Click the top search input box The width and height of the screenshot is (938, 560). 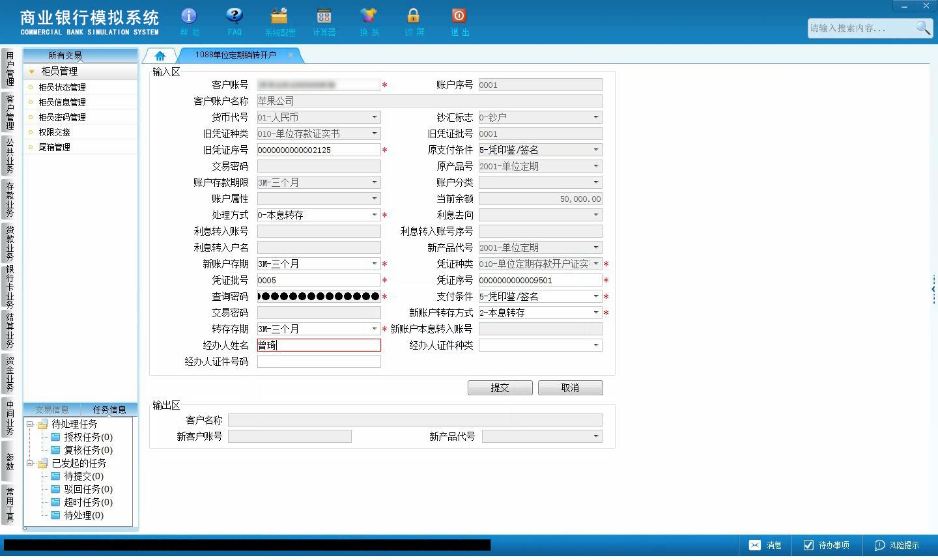[x=861, y=28]
